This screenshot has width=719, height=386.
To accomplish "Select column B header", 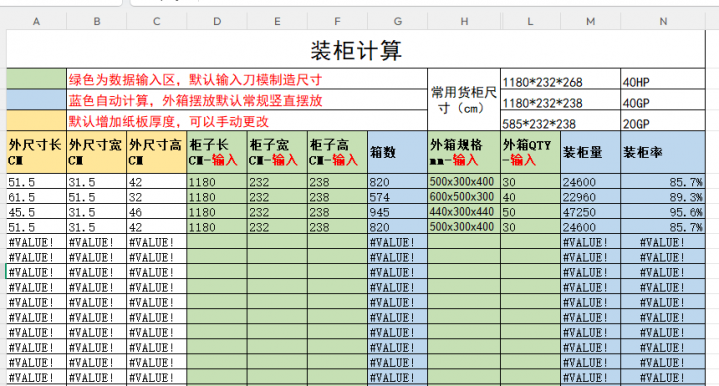I will (x=97, y=22).
